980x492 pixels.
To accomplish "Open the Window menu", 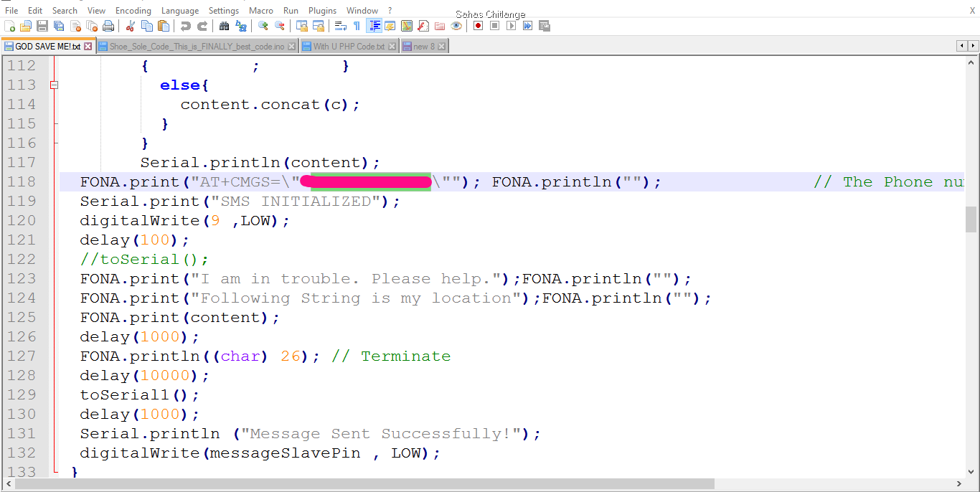I will coord(362,10).
